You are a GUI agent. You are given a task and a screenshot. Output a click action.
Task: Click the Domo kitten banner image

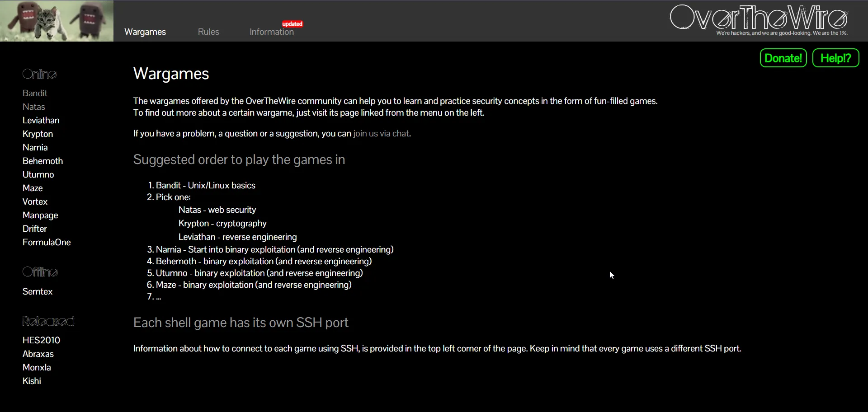click(57, 21)
